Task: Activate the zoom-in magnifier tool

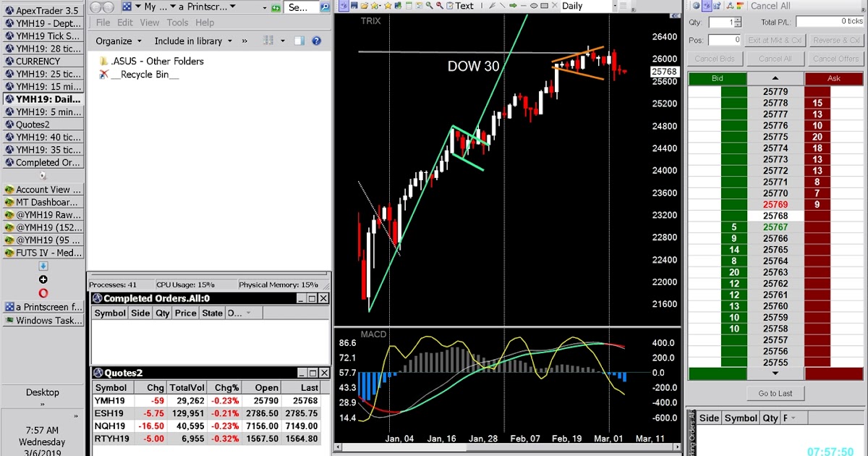Action: [x=430, y=6]
